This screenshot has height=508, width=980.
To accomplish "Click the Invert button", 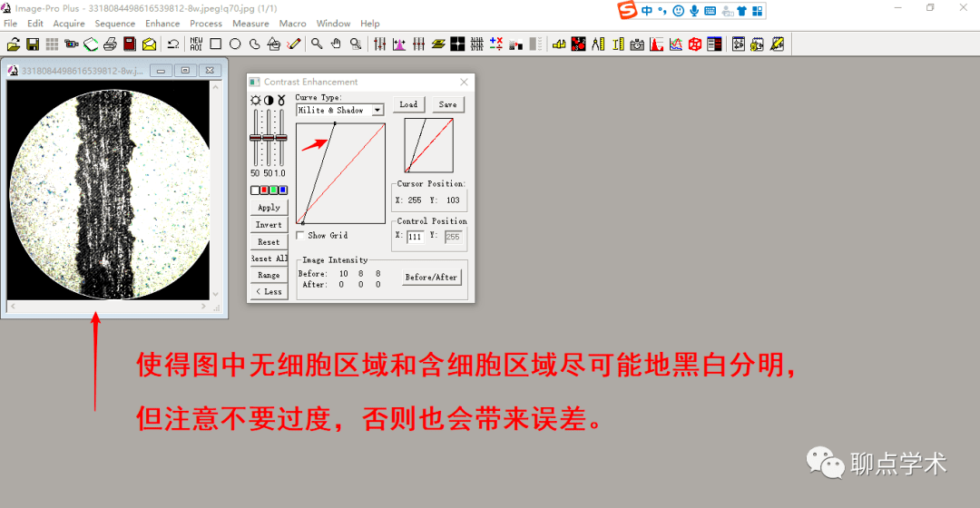I will 269,224.
